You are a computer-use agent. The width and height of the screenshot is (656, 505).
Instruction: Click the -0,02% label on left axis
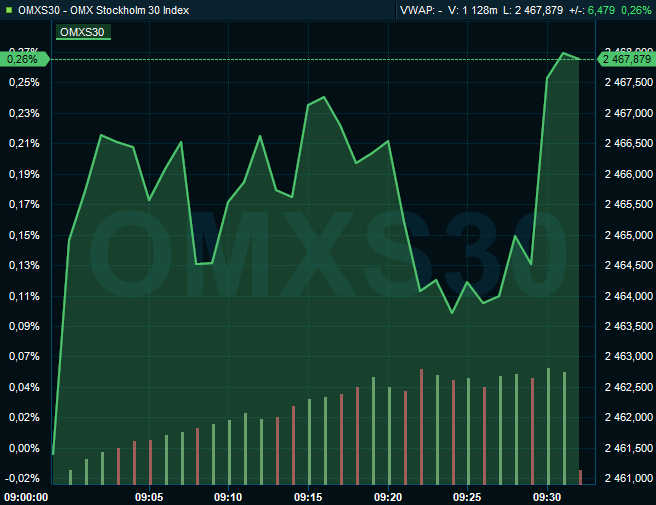click(x=22, y=478)
